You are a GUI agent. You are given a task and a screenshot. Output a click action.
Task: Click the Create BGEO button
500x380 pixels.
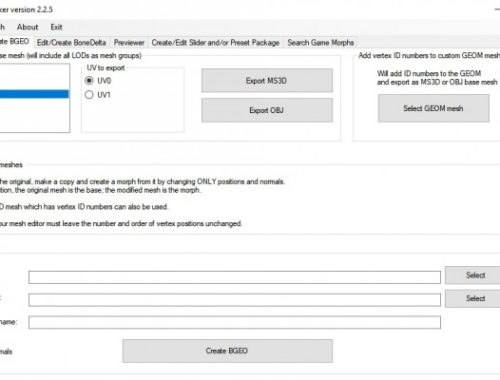(227, 351)
